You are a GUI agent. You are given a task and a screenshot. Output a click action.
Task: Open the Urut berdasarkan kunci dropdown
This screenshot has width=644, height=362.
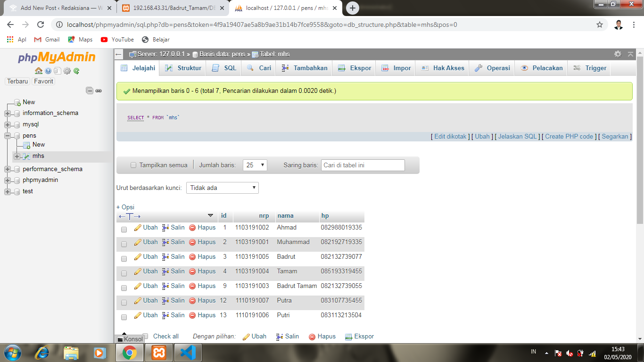(223, 188)
